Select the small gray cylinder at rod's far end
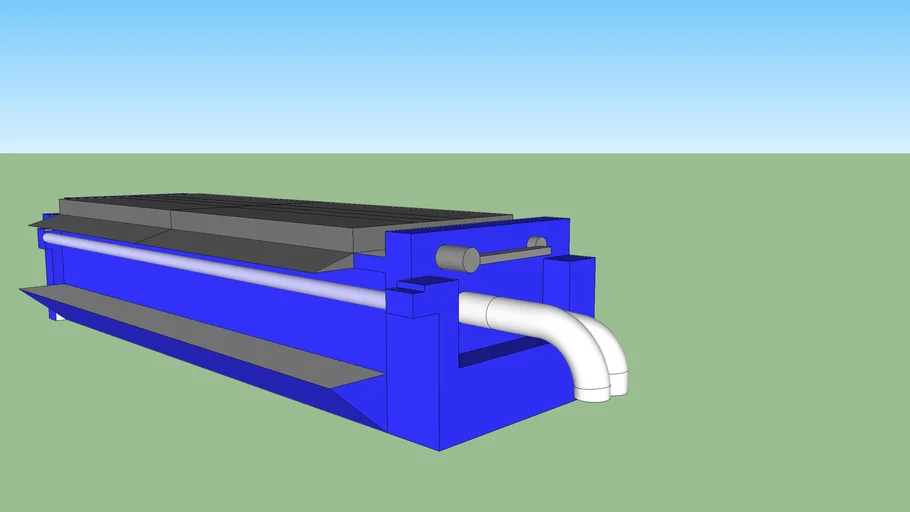Viewport: 910px width, 512px height. [x=537, y=243]
